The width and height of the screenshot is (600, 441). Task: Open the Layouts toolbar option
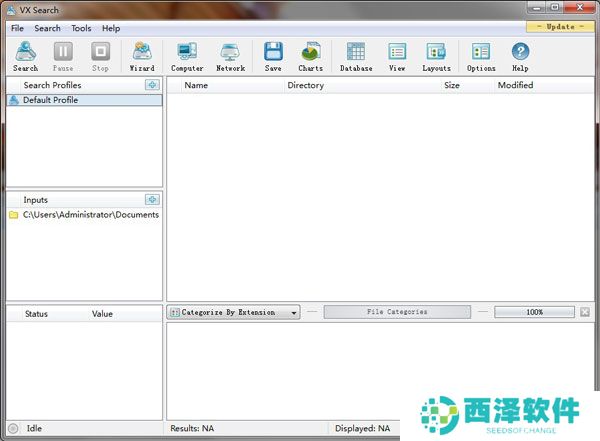pyautogui.click(x=436, y=56)
